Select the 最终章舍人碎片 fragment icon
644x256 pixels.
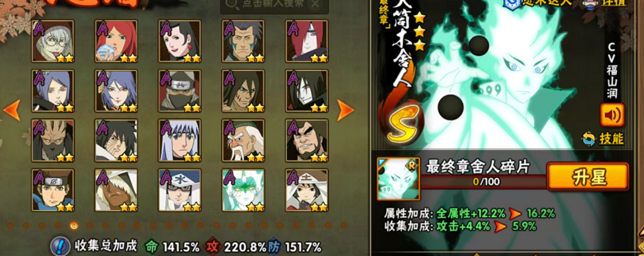tap(398, 179)
